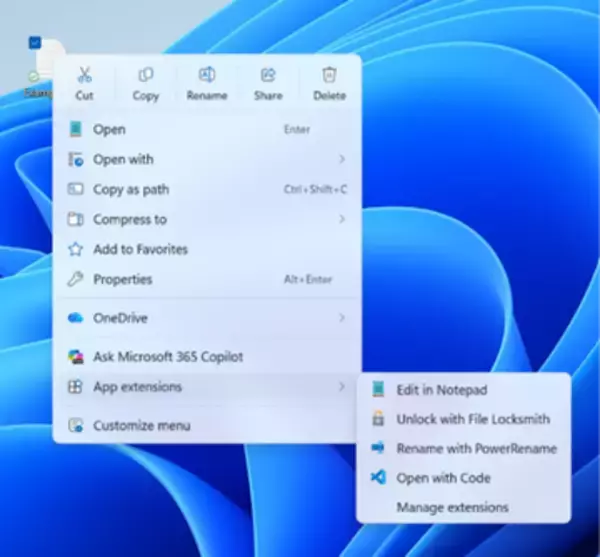
Task: Click the OneDrive cloud icon
Action: [75, 318]
